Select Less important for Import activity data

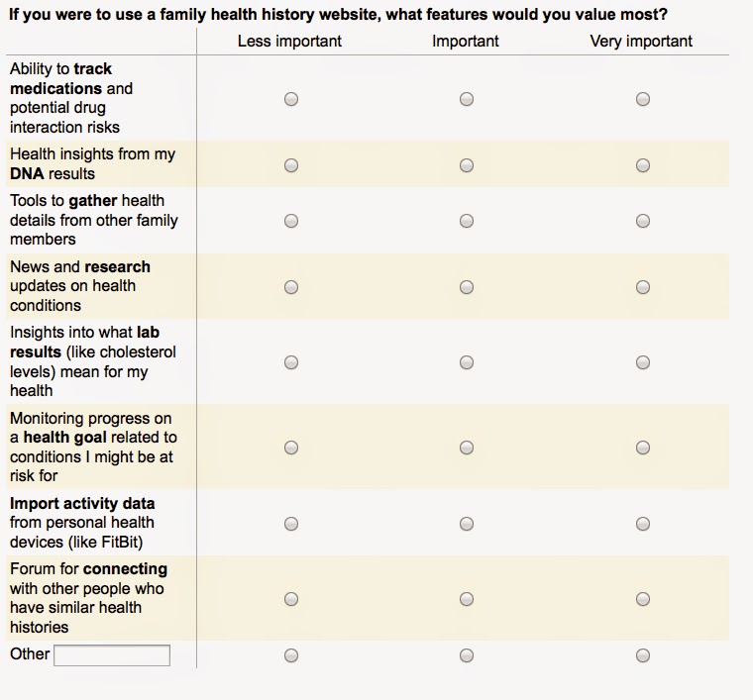click(x=291, y=523)
